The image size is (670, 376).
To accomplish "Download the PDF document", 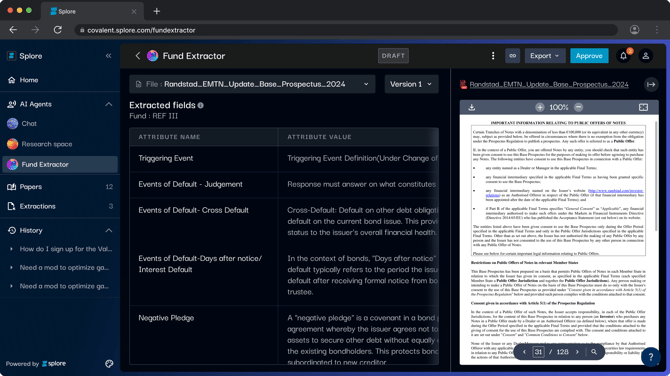I will click(x=471, y=107).
